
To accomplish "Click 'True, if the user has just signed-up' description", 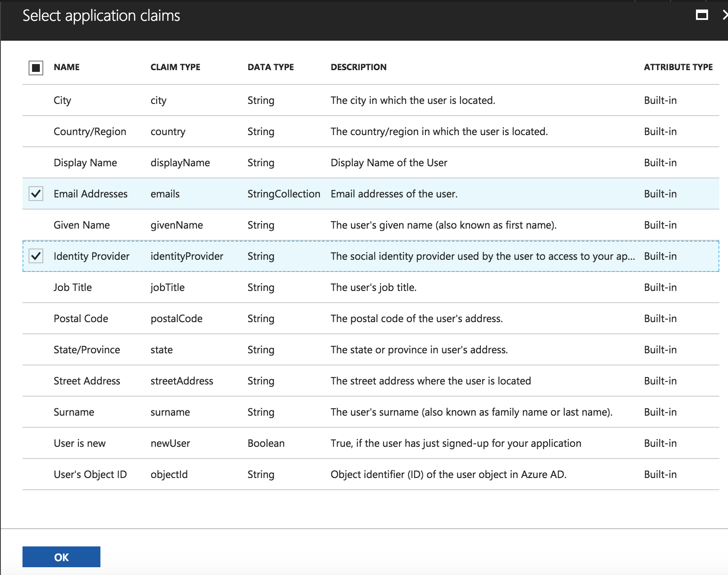I will [x=456, y=443].
